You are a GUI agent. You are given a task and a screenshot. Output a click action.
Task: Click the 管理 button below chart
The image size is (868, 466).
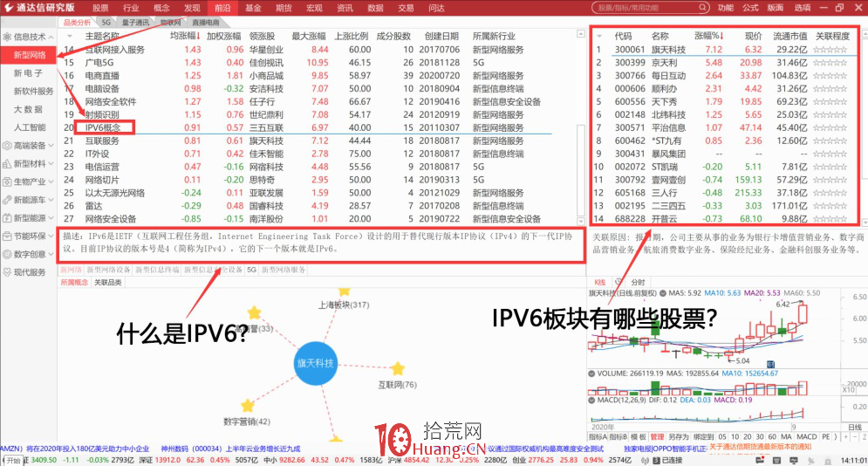(x=657, y=436)
